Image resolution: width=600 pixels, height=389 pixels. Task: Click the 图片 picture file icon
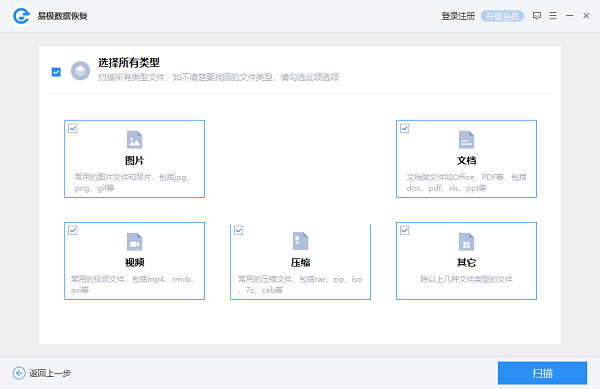pos(134,140)
